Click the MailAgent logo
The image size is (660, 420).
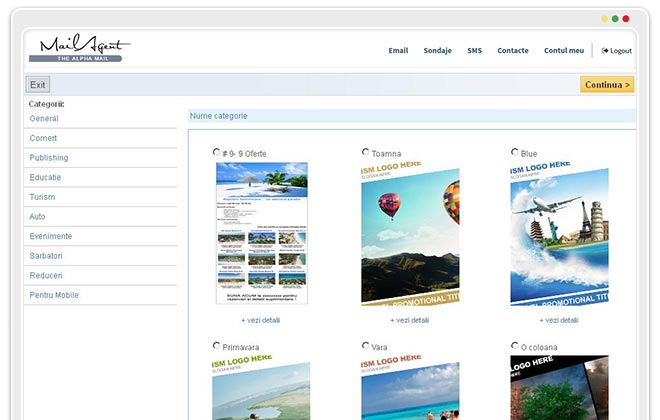coord(80,48)
